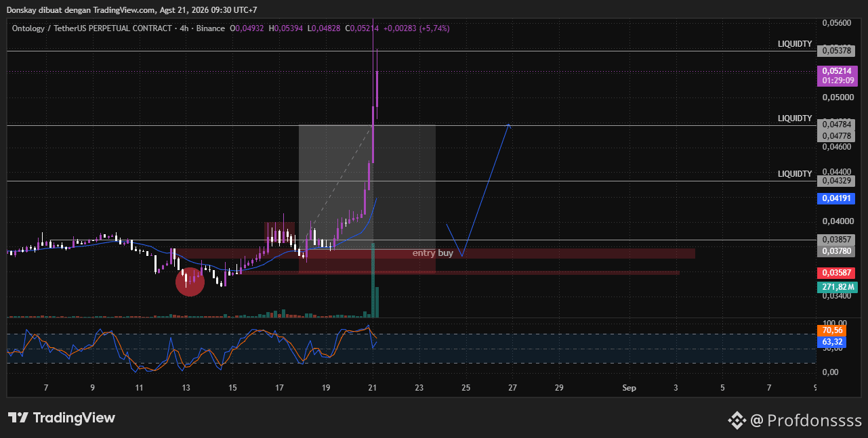Click the low value L0,04828

325,28
